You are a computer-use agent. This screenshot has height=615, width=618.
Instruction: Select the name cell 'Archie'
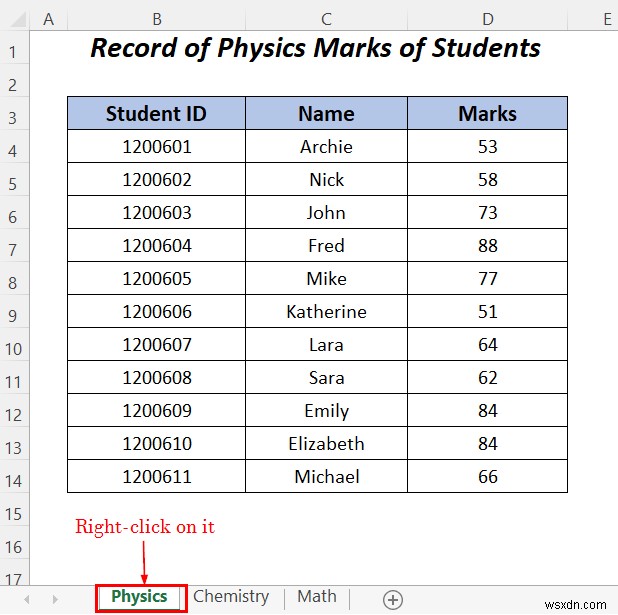point(326,146)
